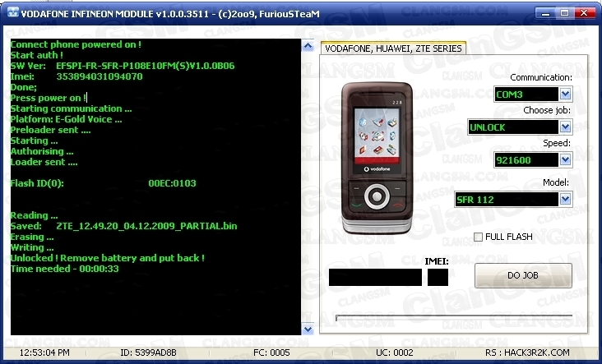Screen dimensions: 602x364
Task: Expand the Model dropdown arrow
Action: (x=565, y=199)
